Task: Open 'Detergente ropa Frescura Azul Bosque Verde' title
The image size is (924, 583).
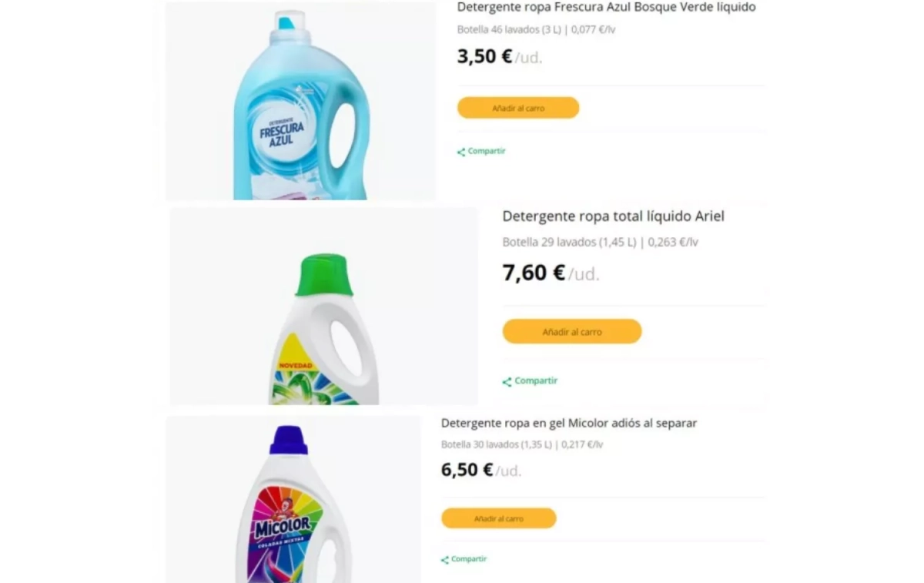Action: [607, 7]
